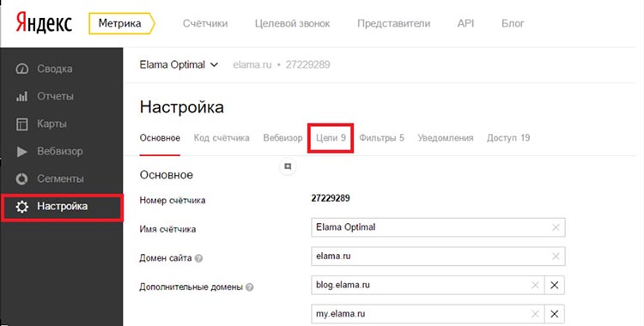Click help icon next to Домен сайта
Viewport: 644px width, 326px height.
tap(199, 259)
